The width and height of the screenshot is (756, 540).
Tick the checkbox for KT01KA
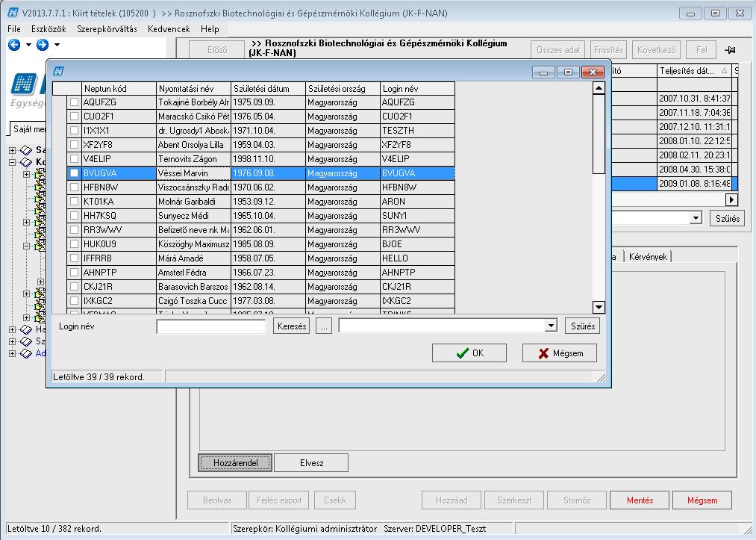coord(74,201)
